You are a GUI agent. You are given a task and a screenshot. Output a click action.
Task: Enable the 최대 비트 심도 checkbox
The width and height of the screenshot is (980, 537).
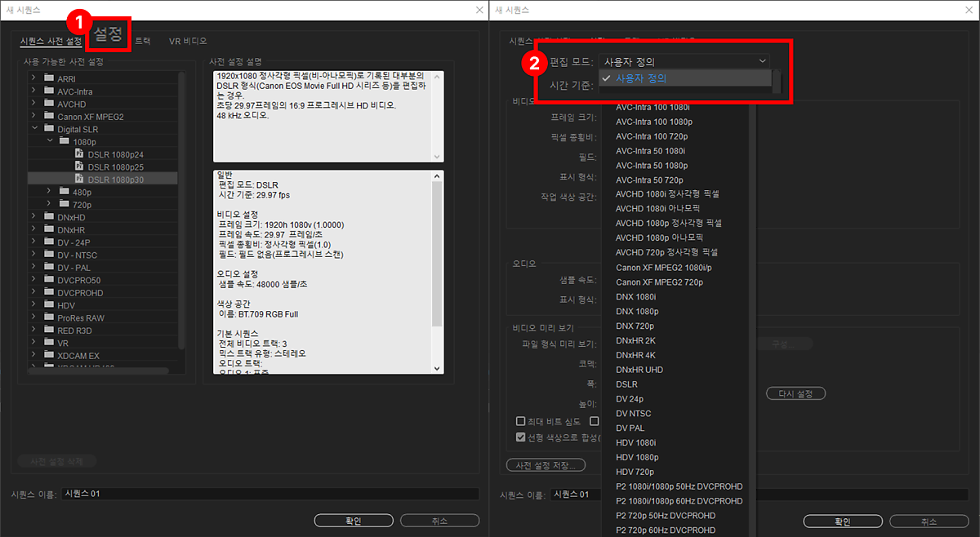click(520, 421)
